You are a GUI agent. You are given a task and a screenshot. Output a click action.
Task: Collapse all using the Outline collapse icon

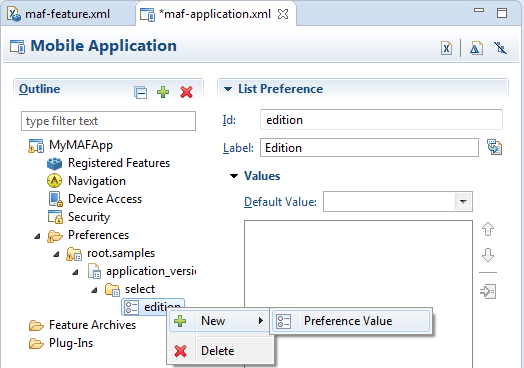pyautogui.click(x=140, y=92)
